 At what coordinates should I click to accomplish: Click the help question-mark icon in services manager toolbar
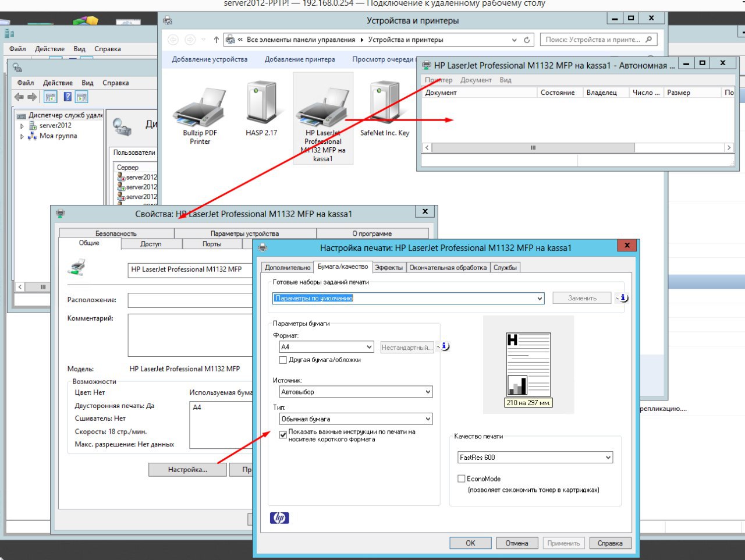pyautogui.click(x=68, y=97)
